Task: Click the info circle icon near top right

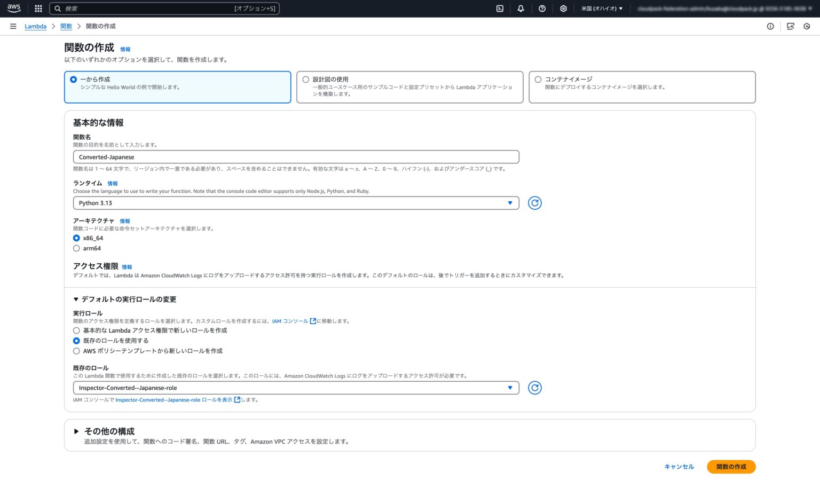Action: (770, 26)
